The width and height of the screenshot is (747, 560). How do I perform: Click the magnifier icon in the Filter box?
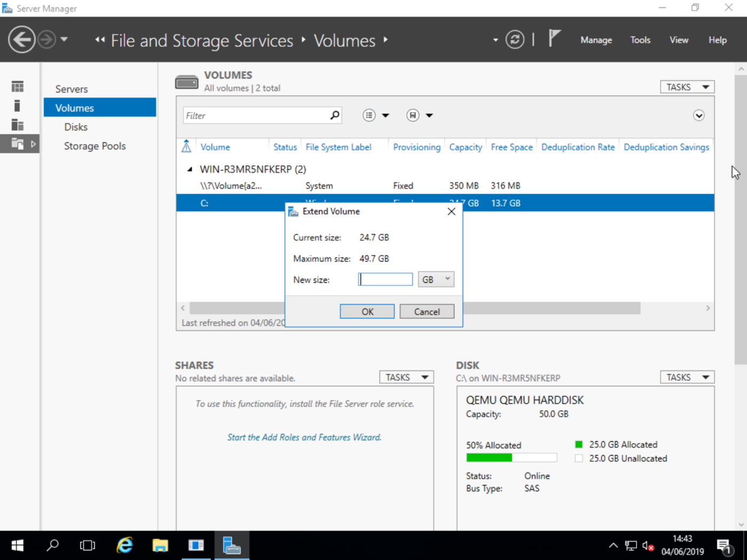(334, 115)
